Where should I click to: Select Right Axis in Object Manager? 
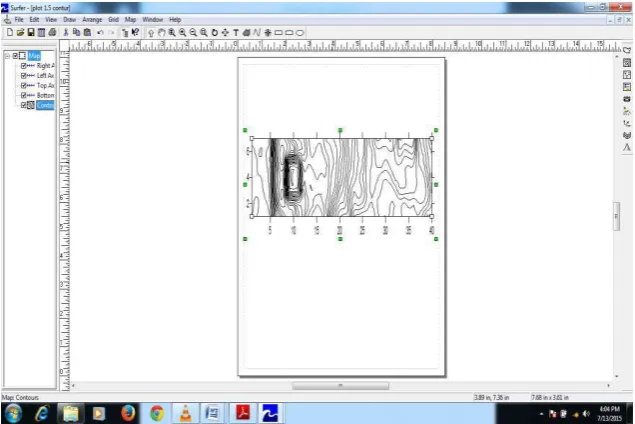pos(45,66)
